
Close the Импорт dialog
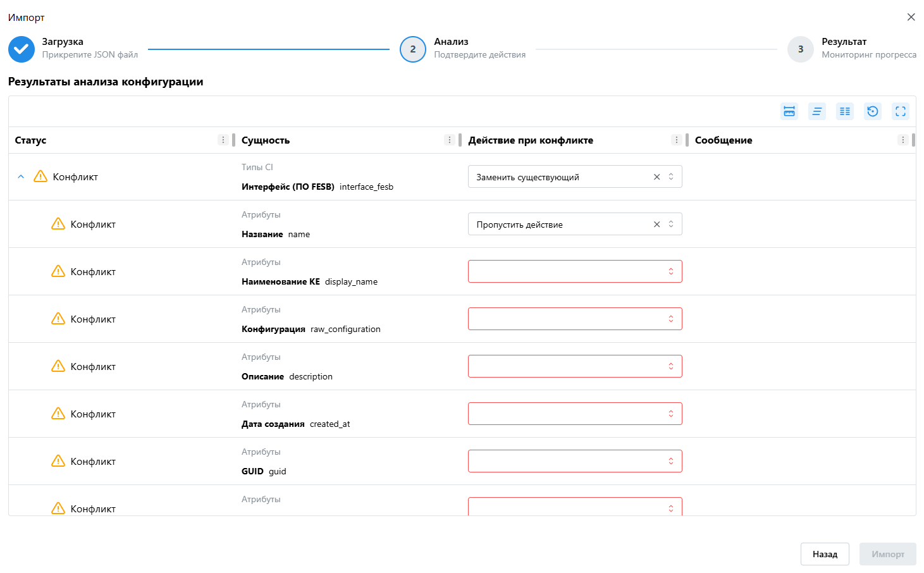pyautogui.click(x=911, y=17)
